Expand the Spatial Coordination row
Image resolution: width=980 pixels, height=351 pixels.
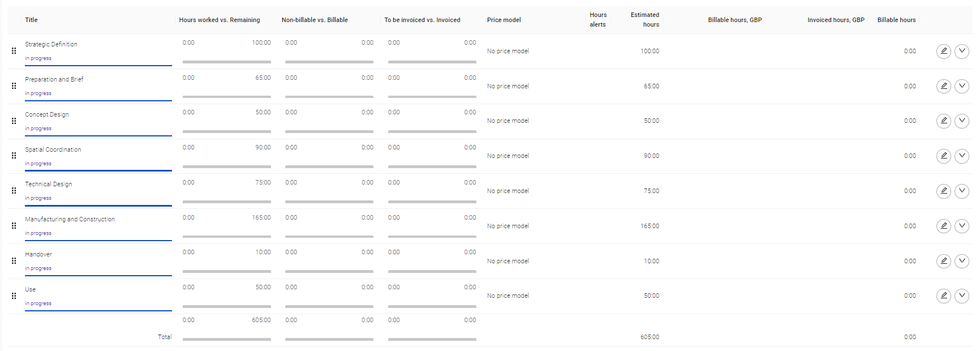[x=962, y=156]
